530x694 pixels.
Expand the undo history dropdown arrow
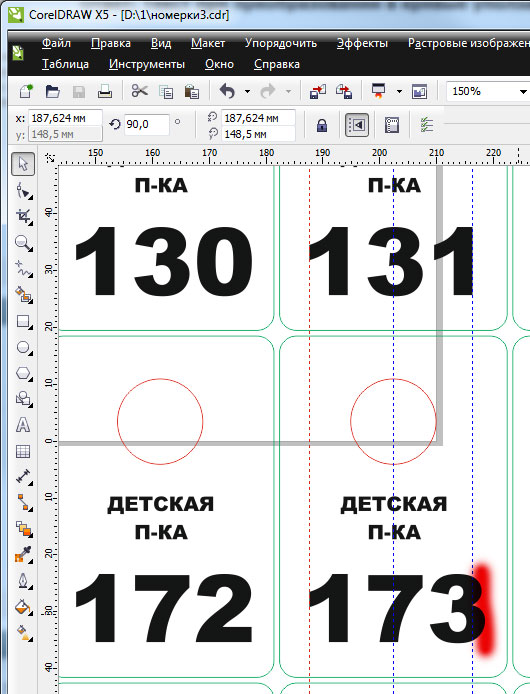pos(248,92)
